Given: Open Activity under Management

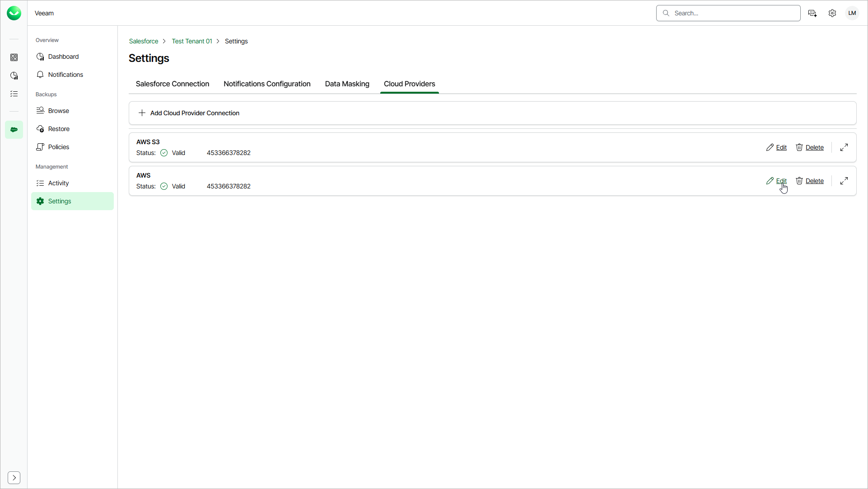Looking at the screenshot, I should [72, 183].
